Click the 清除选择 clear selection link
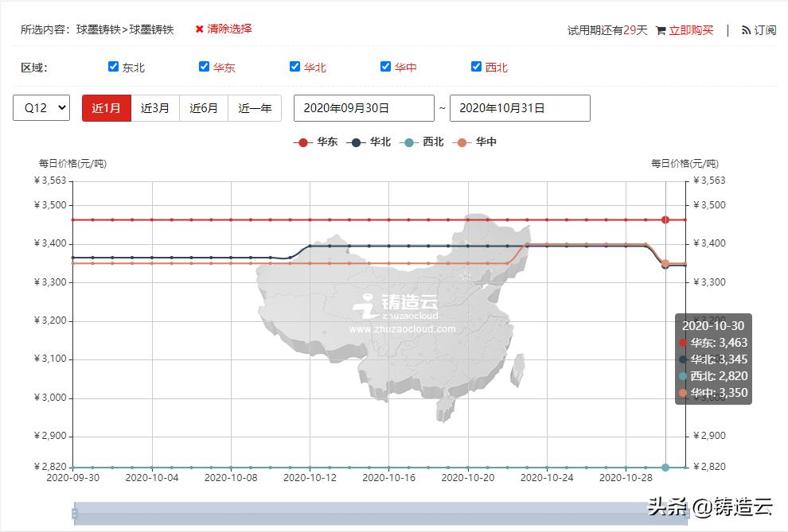This screenshot has width=788, height=532. (x=229, y=29)
